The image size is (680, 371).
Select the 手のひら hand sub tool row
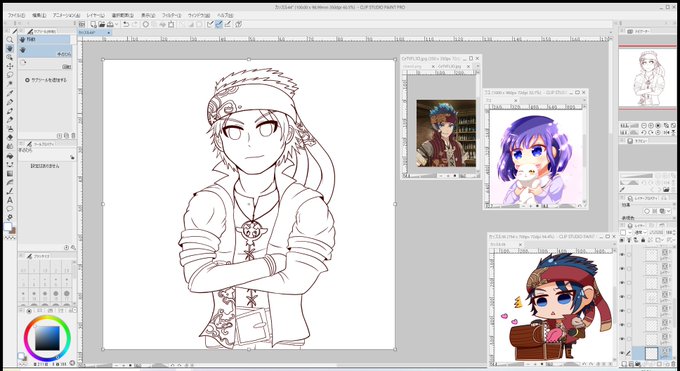(x=45, y=51)
